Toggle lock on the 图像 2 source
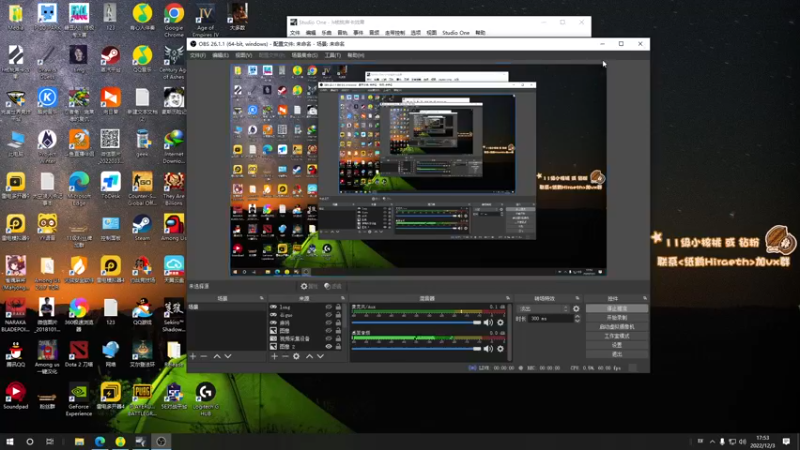The image size is (800, 450). coord(338,346)
